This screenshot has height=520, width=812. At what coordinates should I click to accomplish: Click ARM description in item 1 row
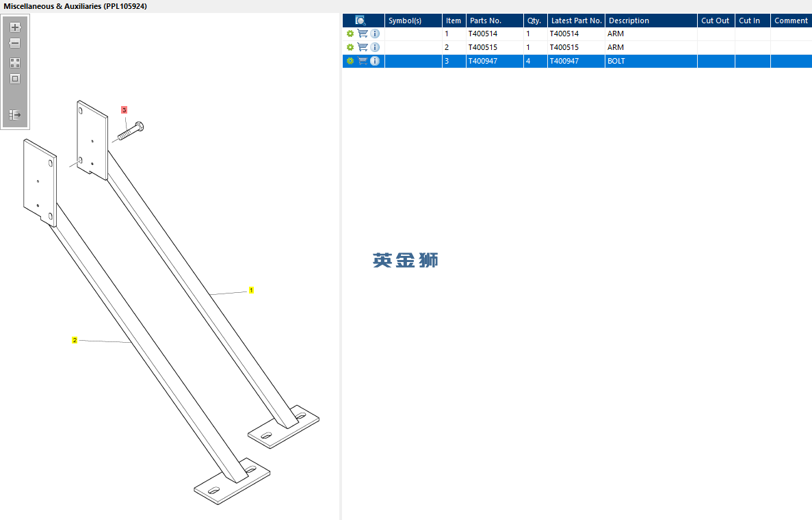651,34
